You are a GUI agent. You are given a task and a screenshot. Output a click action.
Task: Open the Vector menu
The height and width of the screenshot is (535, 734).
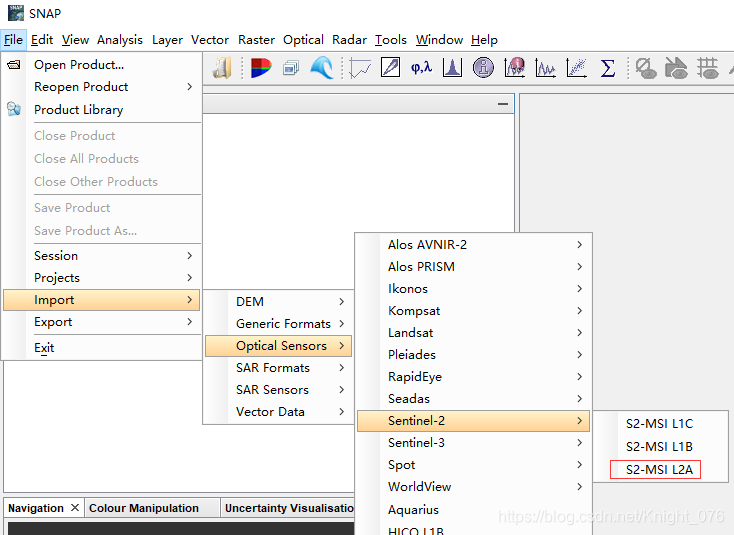coord(210,40)
